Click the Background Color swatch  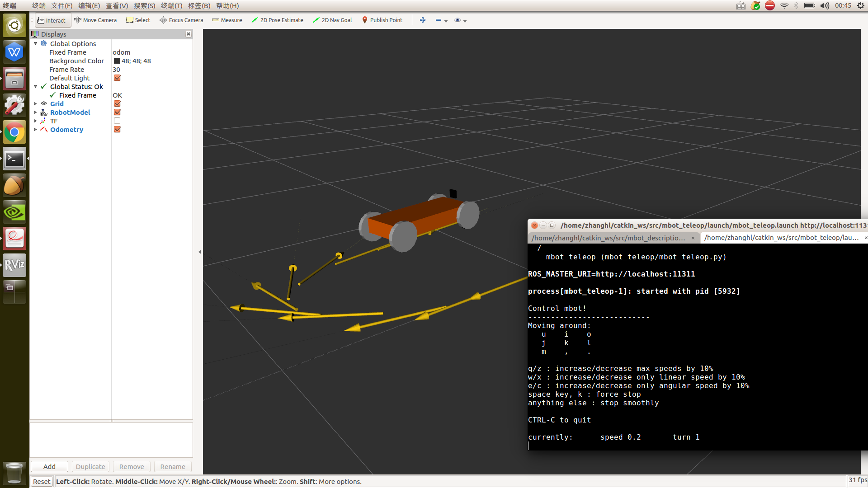117,61
